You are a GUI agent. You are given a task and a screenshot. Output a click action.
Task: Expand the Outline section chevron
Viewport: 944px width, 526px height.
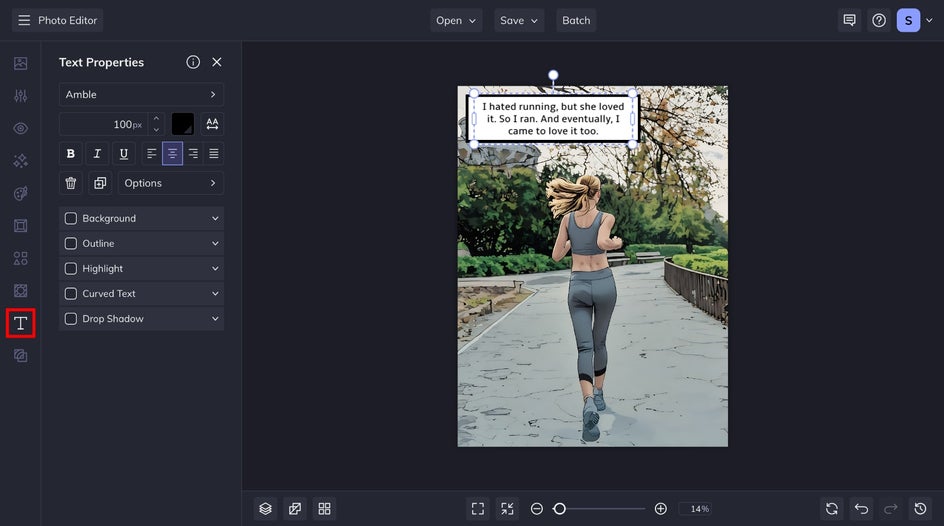215,243
